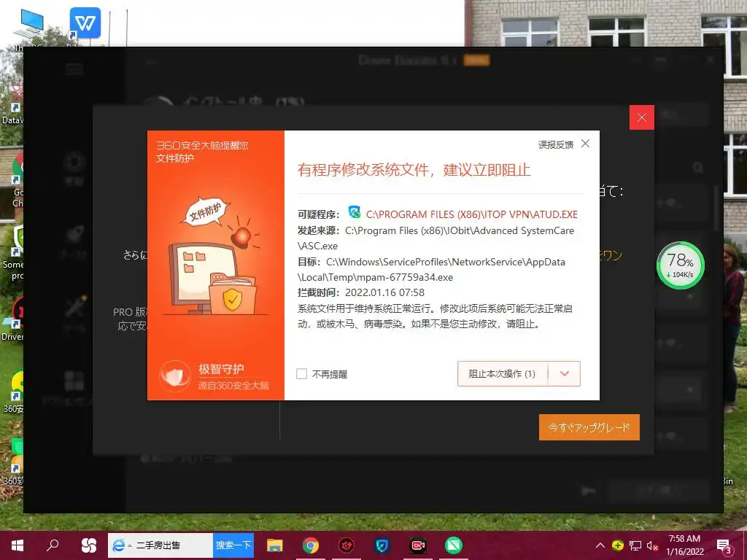Screen dimensions: 747x560
Task: Click the Driver Booster search magnifier icon
Action: [x=698, y=168]
